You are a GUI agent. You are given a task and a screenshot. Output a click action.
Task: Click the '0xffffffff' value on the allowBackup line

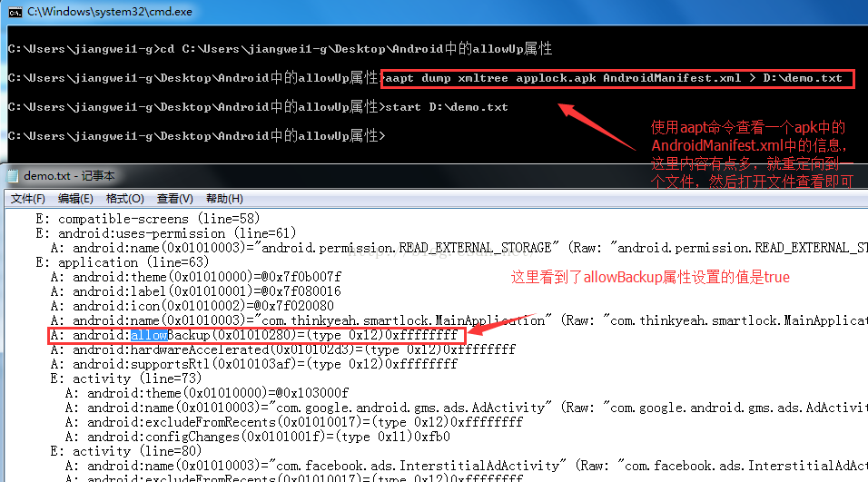coord(421,335)
